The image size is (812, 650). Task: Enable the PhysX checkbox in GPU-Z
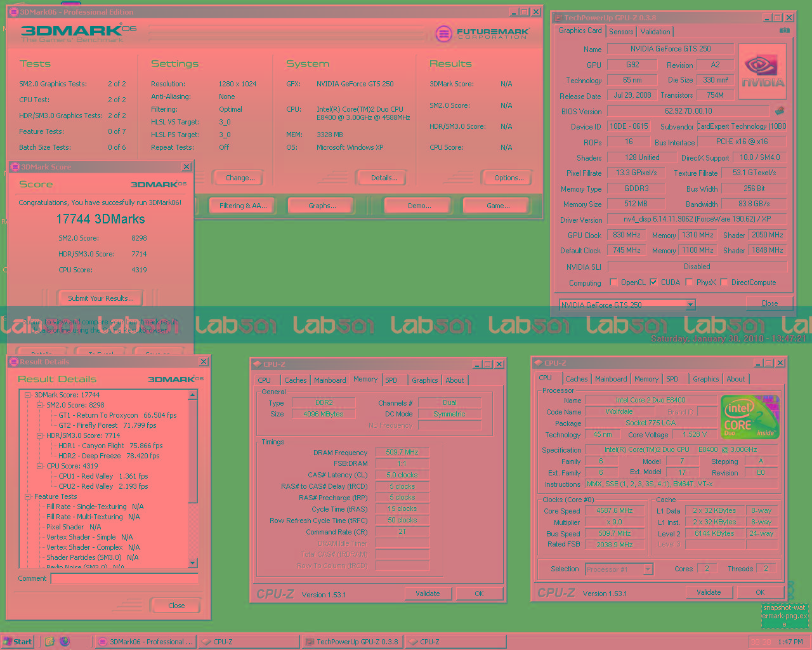(689, 282)
